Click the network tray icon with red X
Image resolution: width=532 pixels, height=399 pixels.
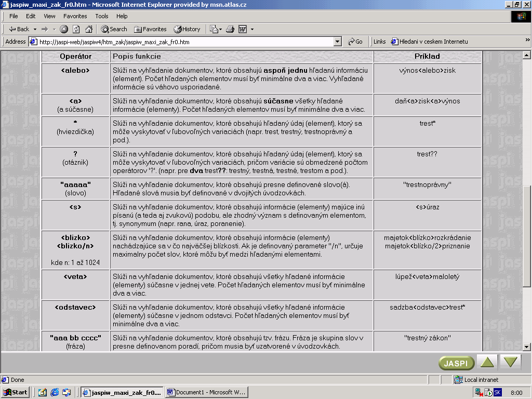point(479,393)
